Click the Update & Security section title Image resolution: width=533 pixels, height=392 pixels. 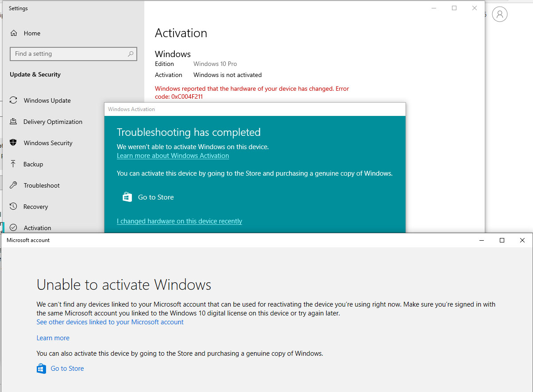(x=35, y=74)
